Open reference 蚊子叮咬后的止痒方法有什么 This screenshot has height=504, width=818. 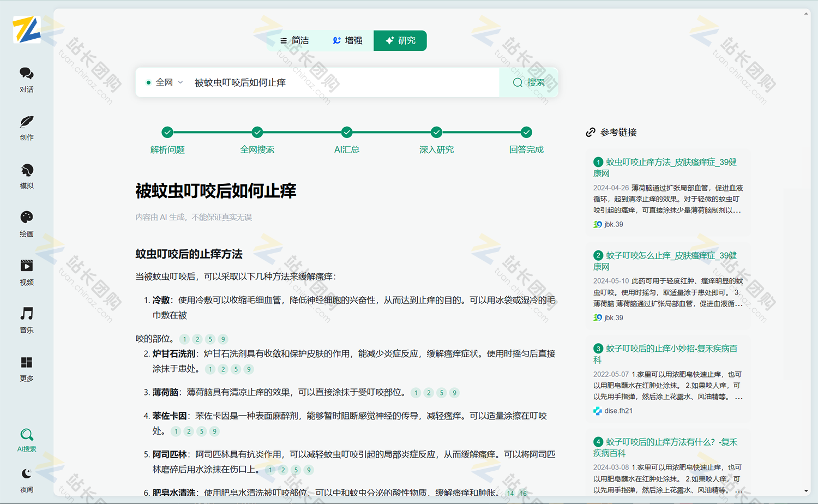click(665, 447)
